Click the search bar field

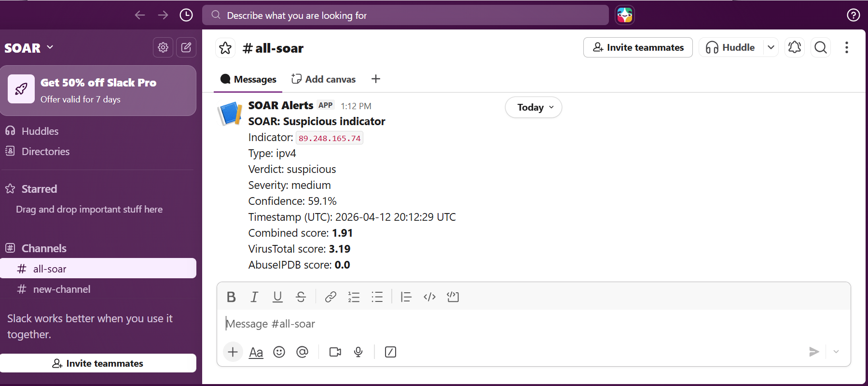(x=405, y=15)
